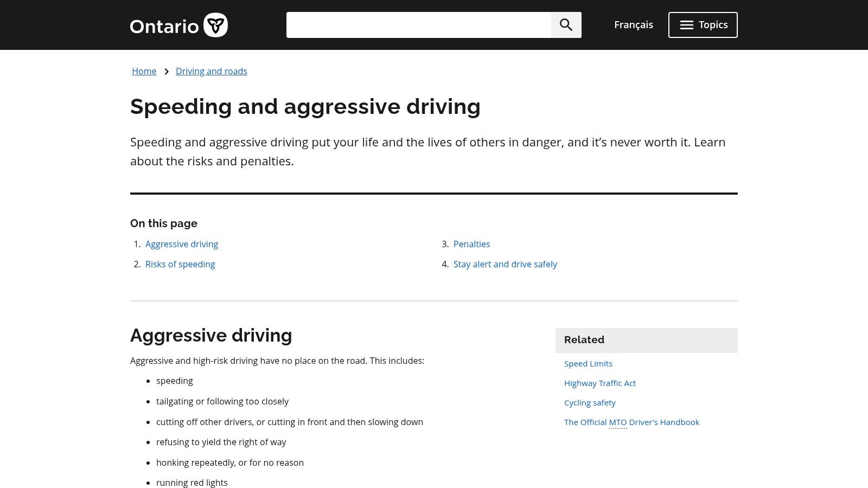Viewport: 868px width, 488px height.
Task: Open Speed Limits related link
Action: [588, 363]
